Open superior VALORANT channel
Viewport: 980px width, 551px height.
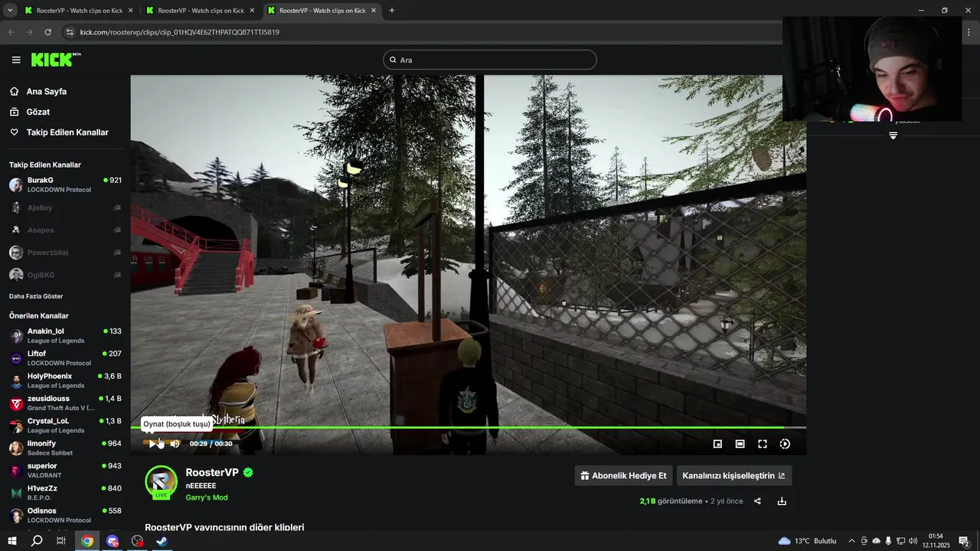pos(65,470)
